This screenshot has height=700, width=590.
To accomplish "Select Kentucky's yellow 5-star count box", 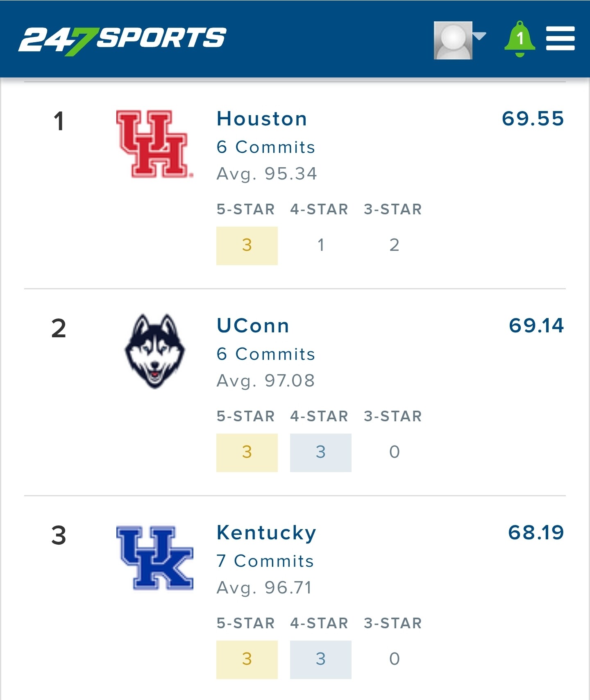I will [247, 659].
